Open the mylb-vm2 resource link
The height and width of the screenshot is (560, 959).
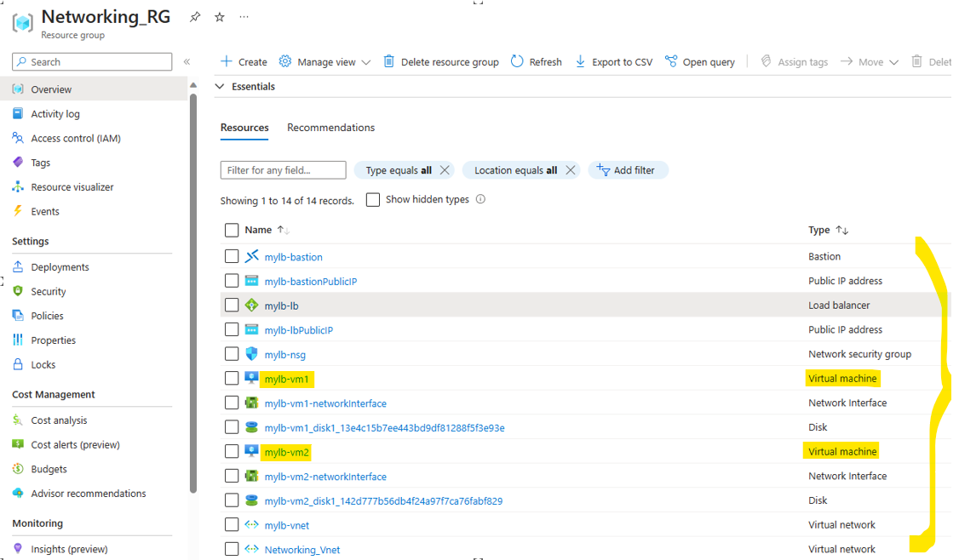(x=287, y=453)
